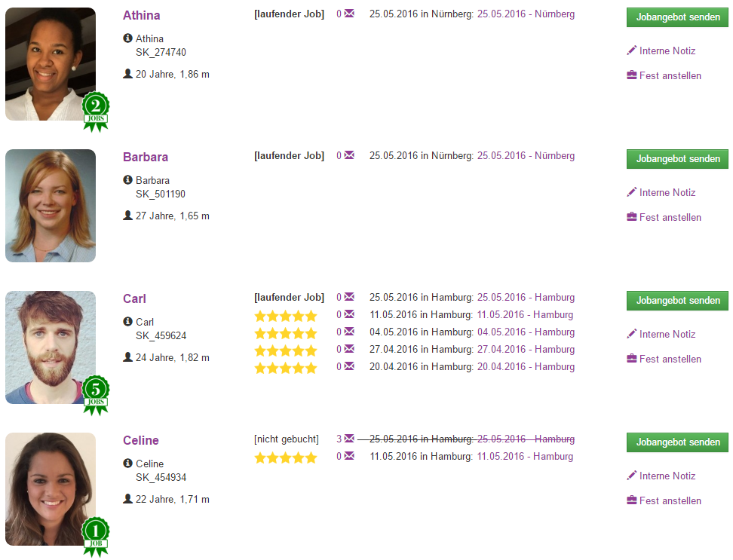Open Celine's 11.05.2016 - Hamburg job link
This screenshot has height=560, width=733.
(525, 456)
